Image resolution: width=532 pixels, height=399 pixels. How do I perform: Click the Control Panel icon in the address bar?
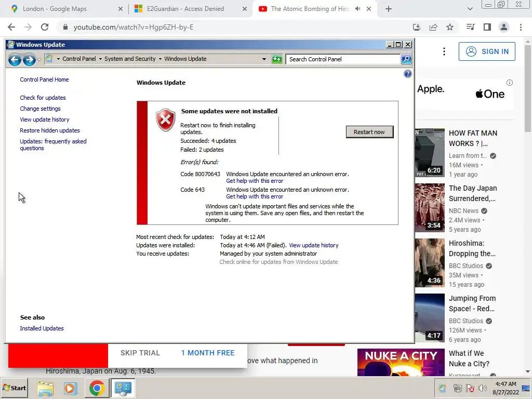pyautogui.click(x=49, y=59)
